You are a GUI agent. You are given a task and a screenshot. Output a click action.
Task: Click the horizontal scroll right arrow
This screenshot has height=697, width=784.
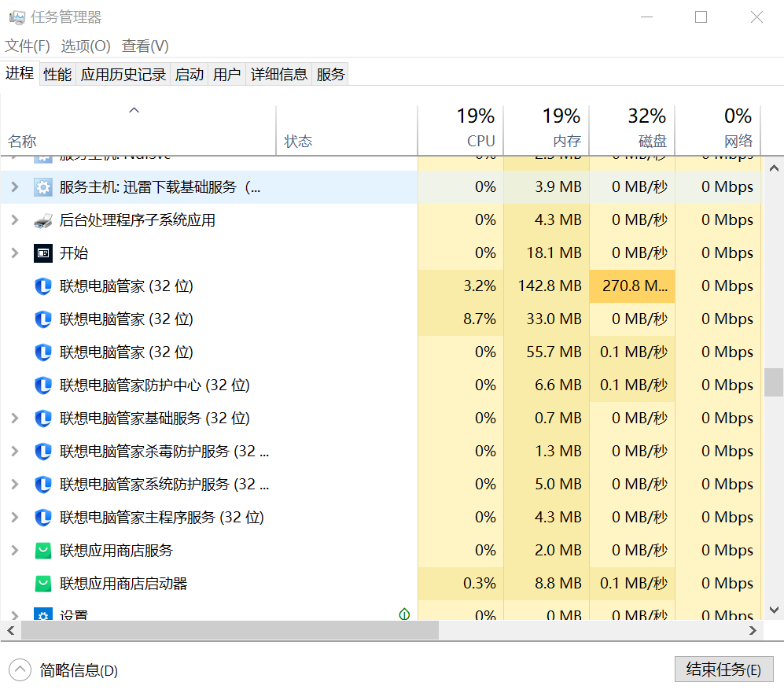(753, 630)
